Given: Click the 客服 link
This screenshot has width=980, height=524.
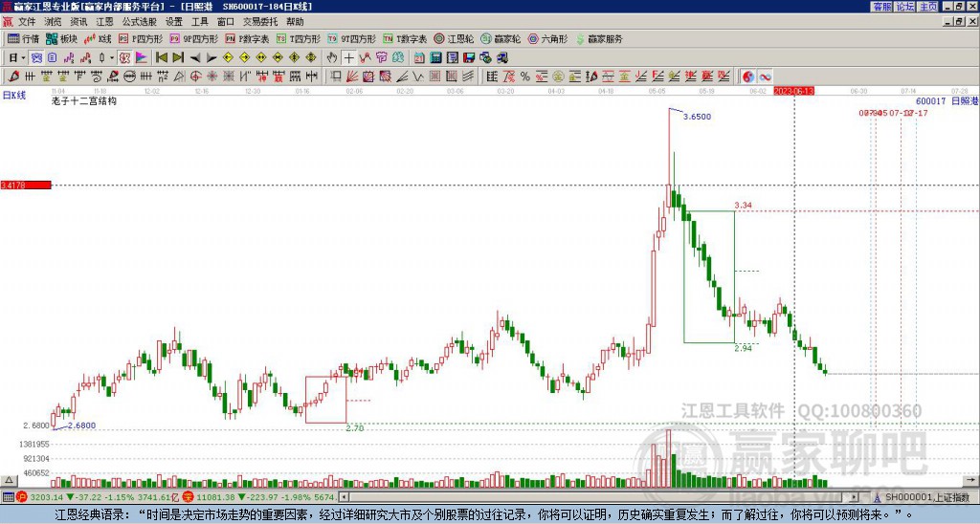Looking at the screenshot, I should pyautogui.click(x=882, y=7).
